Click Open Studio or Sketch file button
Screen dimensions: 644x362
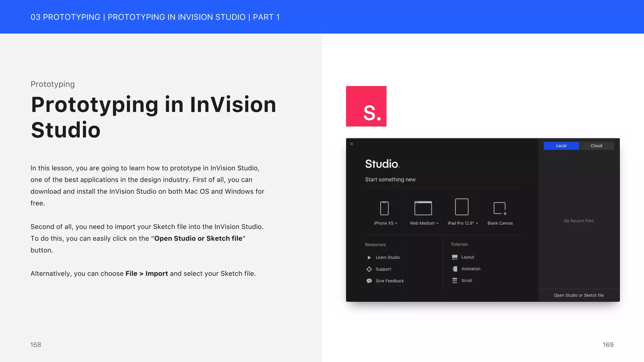click(579, 295)
